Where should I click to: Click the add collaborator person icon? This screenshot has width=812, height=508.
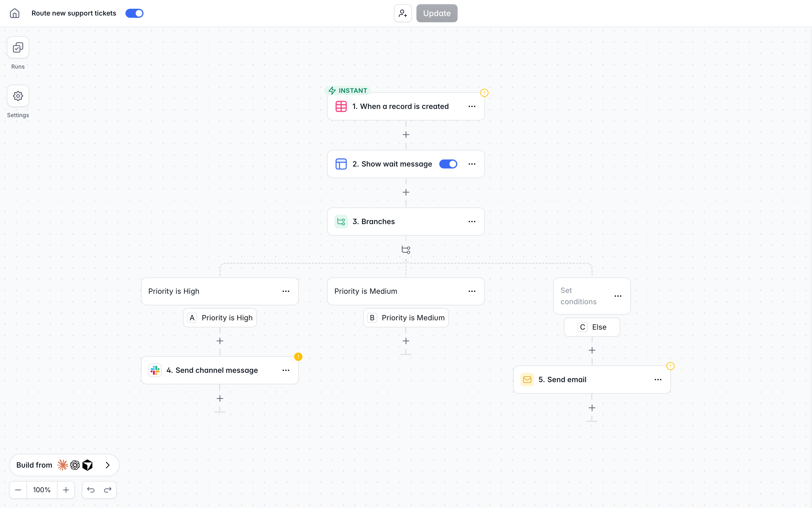click(x=403, y=13)
